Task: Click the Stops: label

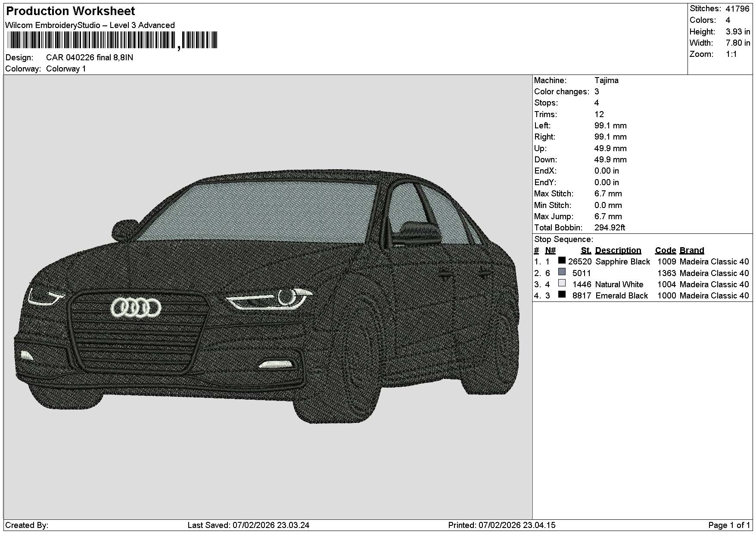Action: click(546, 103)
